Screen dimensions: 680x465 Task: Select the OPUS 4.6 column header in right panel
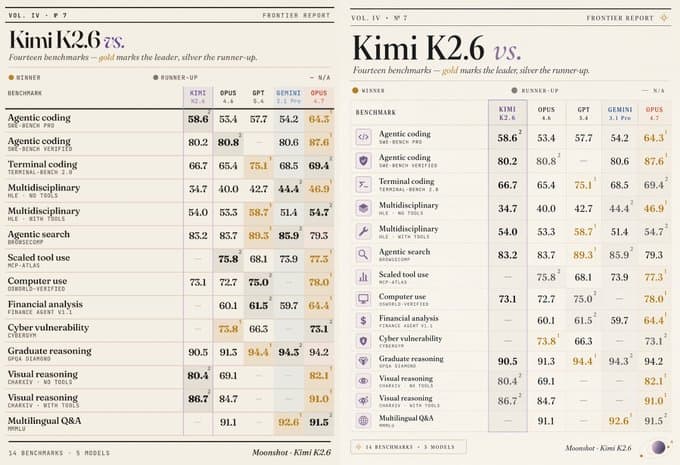546,113
